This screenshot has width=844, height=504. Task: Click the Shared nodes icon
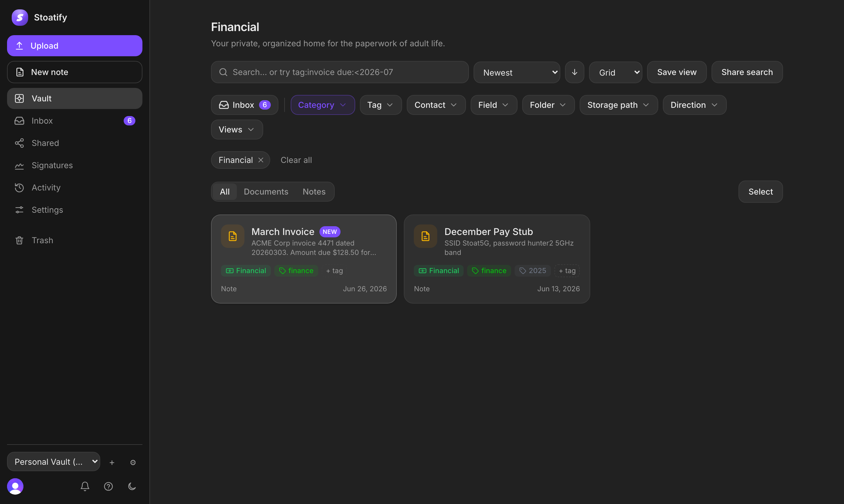pyautogui.click(x=19, y=143)
